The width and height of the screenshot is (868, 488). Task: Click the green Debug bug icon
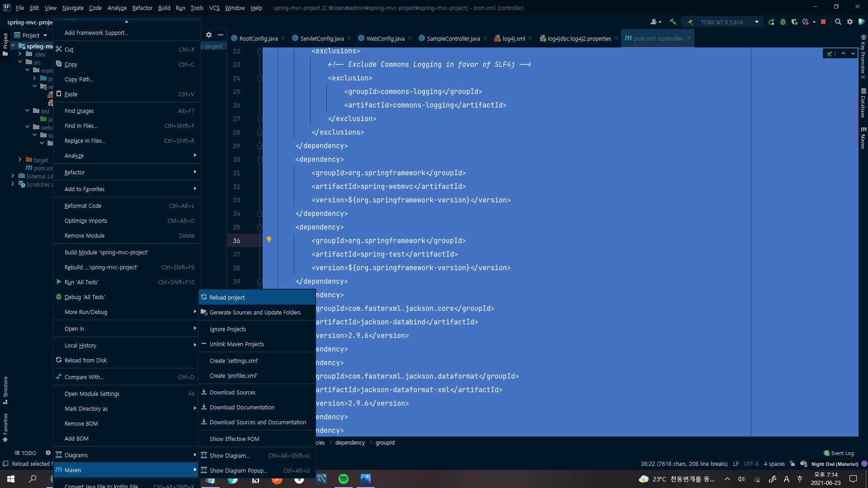click(x=783, y=22)
